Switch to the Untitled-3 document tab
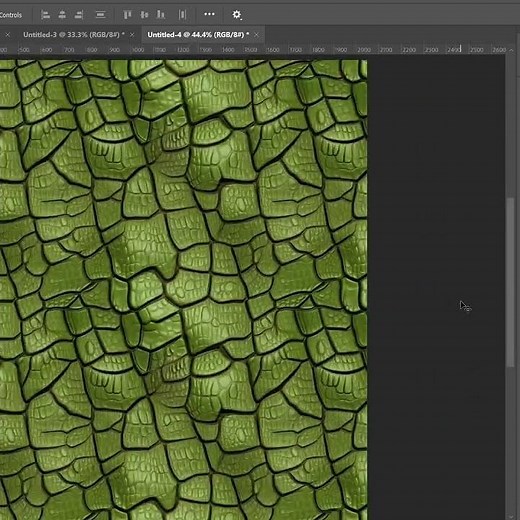Image resolution: width=520 pixels, height=520 pixels. pyautogui.click(x=74, y=35)
